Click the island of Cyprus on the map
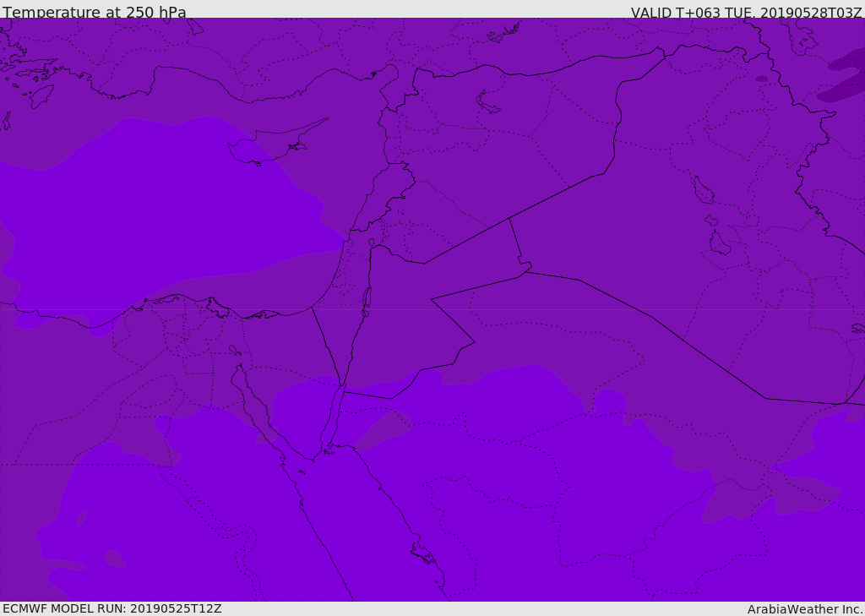 (x=270, y=144)
